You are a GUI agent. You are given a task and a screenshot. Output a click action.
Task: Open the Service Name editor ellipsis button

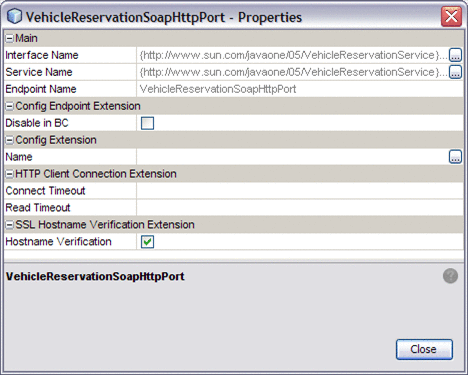(x=455, y=72)
